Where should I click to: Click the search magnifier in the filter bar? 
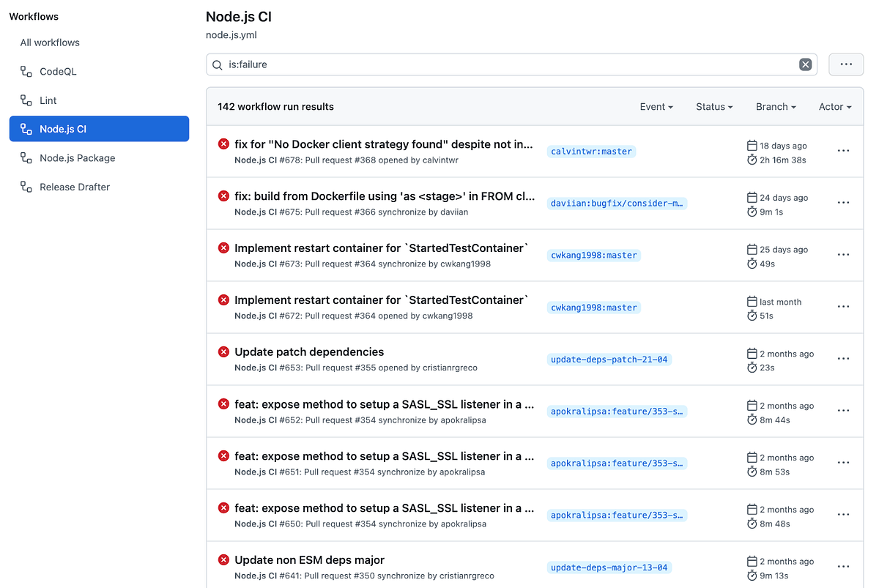(218, 64)
